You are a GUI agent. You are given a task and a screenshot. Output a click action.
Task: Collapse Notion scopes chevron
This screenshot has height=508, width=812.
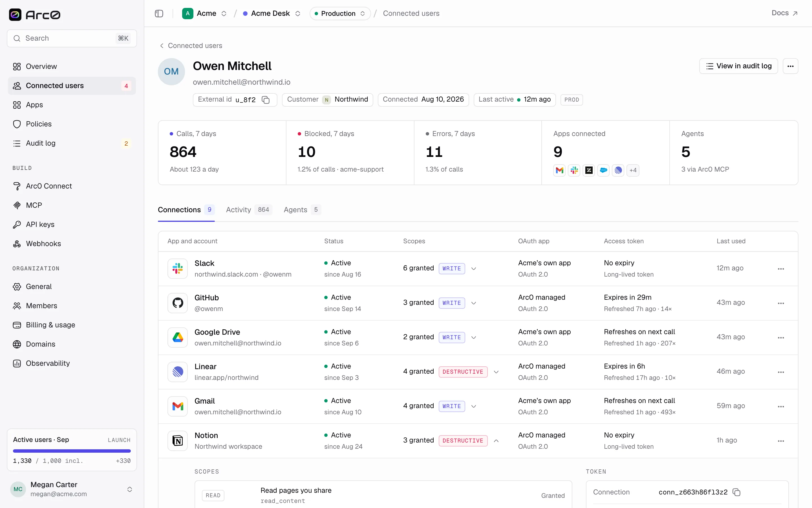pyautogui.click(x=496, y=441)
